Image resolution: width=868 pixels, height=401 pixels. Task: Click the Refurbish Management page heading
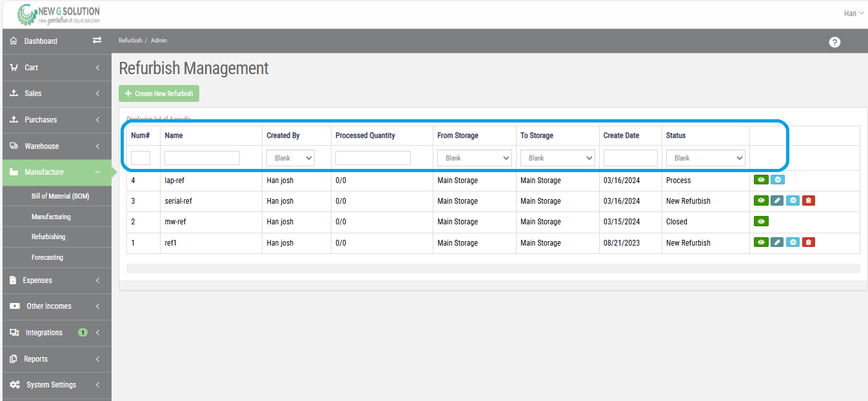(193, 68)
